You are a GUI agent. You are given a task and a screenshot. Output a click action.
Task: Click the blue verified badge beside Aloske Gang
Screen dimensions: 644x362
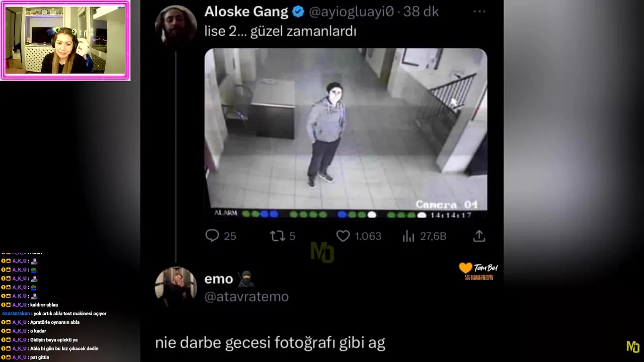298,12
